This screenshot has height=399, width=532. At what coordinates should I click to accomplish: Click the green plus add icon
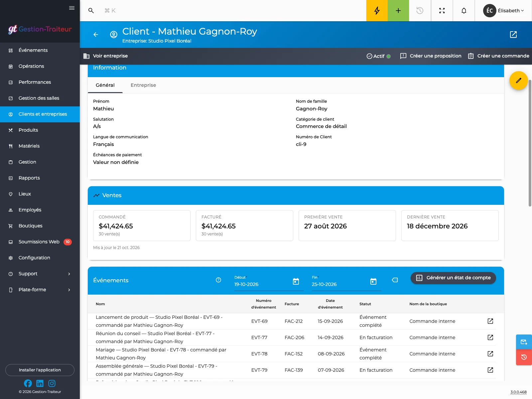point(398,11)
